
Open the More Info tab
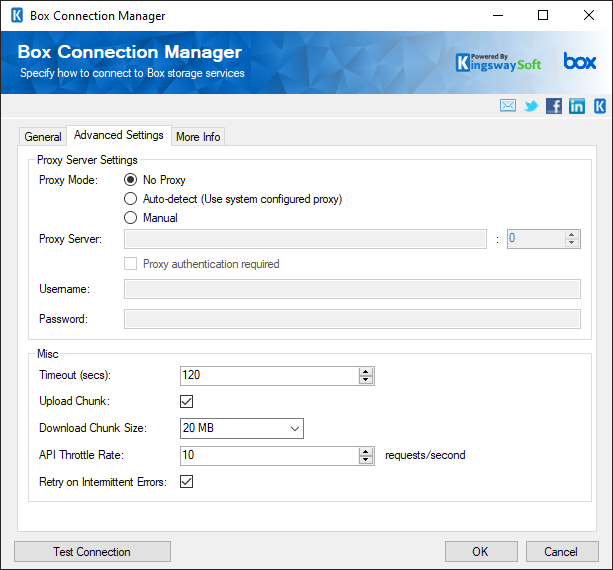198,137
